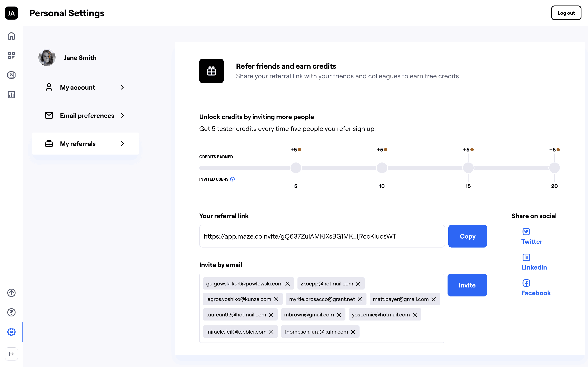
Task: Remove zkoepp@hotmail.com email chip
Action: 358,284
